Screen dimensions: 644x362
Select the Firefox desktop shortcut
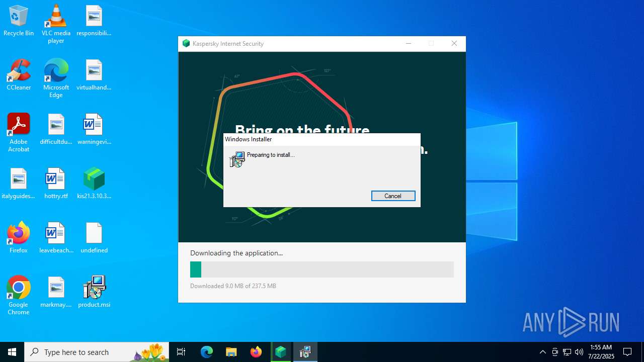click(x=19, y=238)
